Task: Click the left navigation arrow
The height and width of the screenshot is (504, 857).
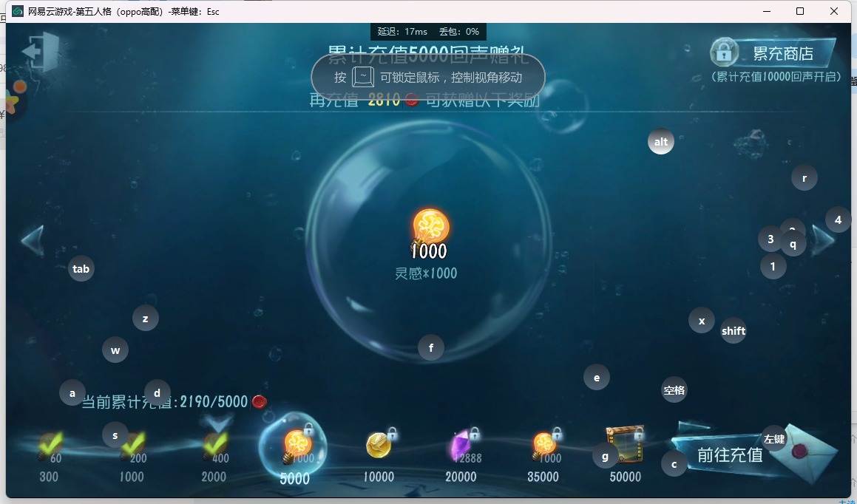Action: coord(33,241)
